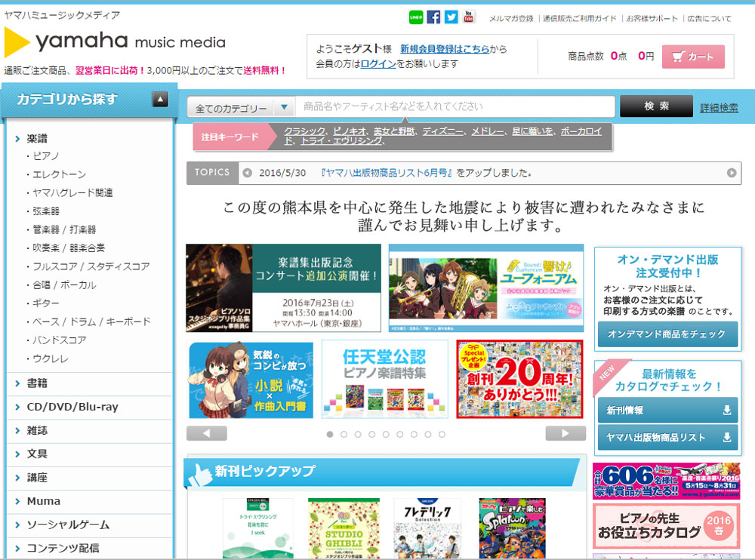This screenshot has height=560, width=755.
Task: Open 広告について in top menu
Action: pyautogui.click(x=709, y=19)
